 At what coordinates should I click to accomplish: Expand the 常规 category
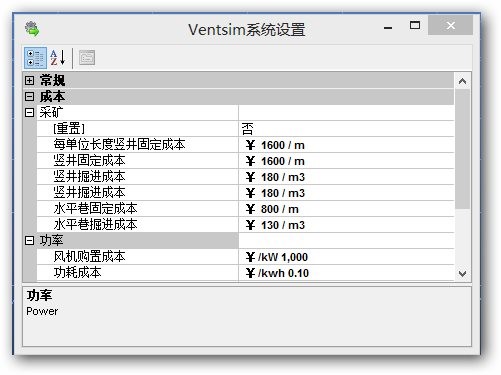coord(29,80)
